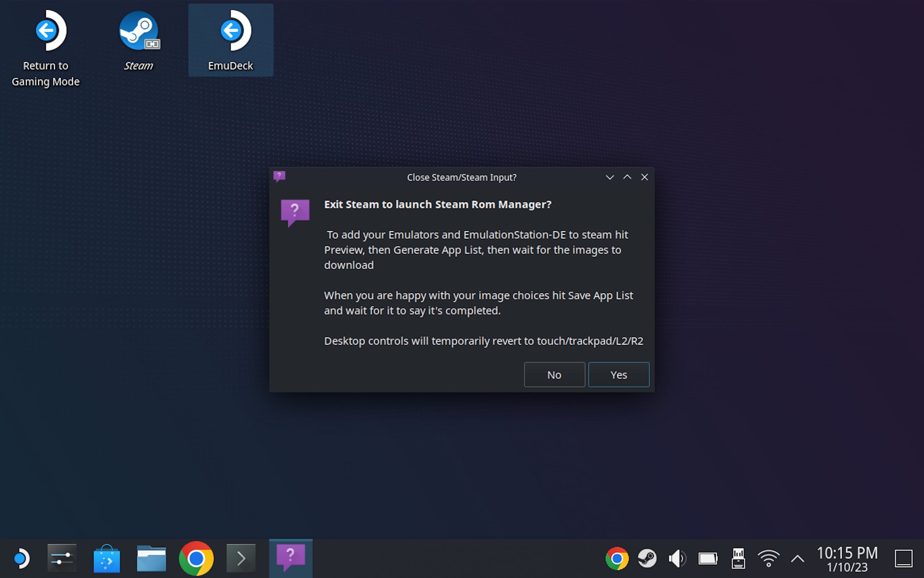
Task: Open System Settings from the taskbar
Action: (x=62, y=558)
